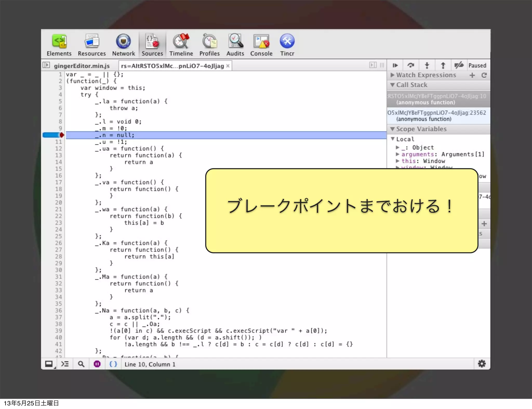Toggle deactivate all breakpoints
The image size is (532, 409).
(459, 65)
